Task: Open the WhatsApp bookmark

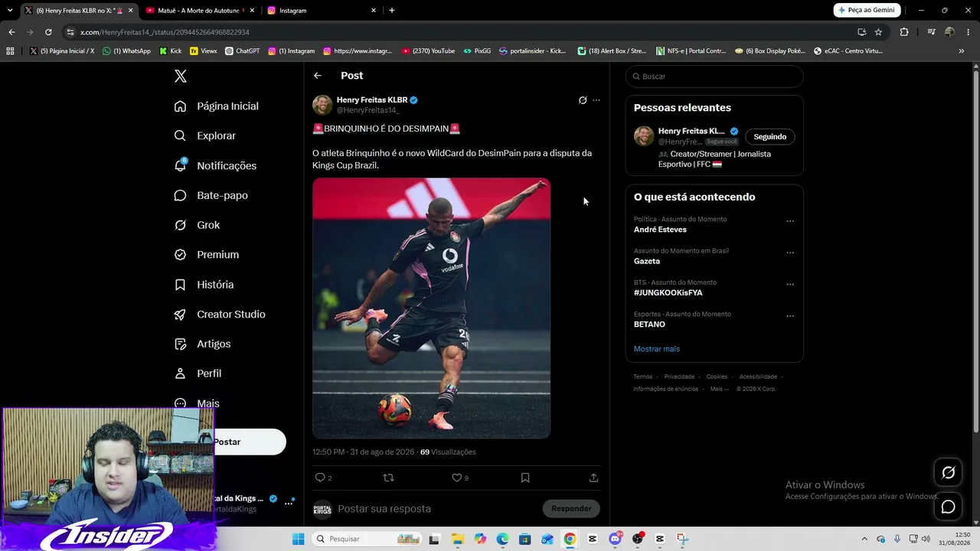Action: click(127, 51)
